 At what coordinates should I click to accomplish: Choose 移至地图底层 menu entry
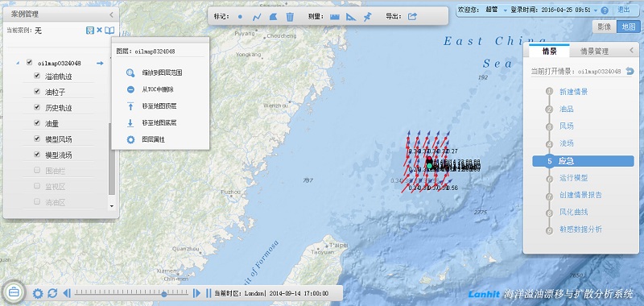159,123
